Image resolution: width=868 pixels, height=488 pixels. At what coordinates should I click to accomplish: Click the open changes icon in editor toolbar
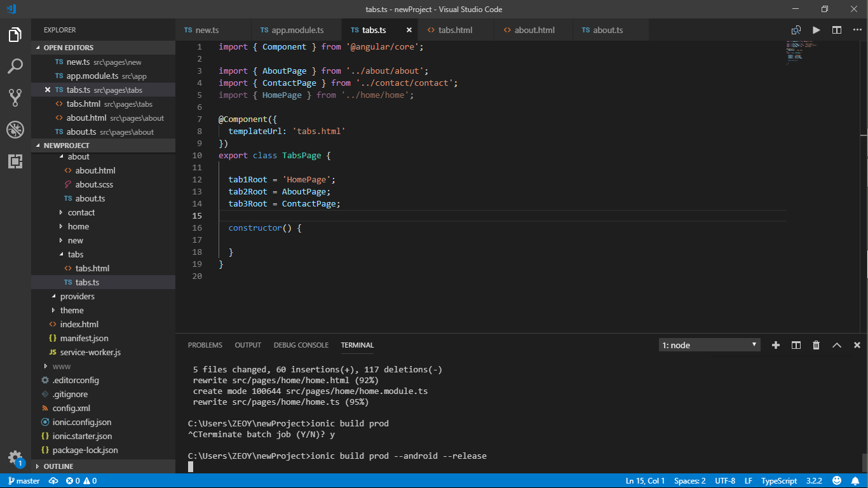tap(796, 30)
